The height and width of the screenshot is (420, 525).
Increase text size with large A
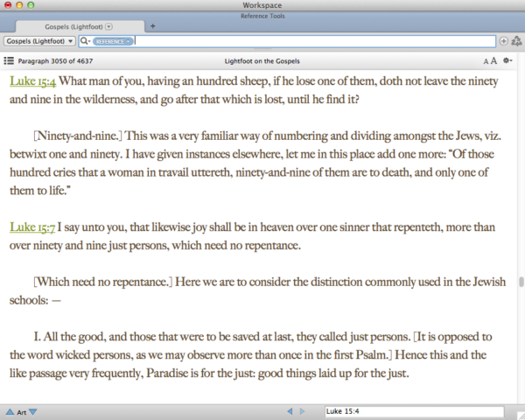493,60
